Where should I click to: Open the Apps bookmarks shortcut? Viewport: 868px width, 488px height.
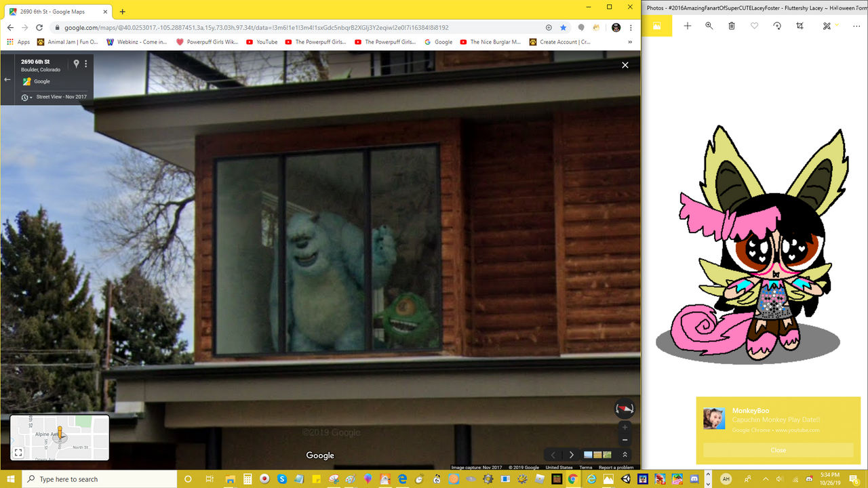point(18,42)
